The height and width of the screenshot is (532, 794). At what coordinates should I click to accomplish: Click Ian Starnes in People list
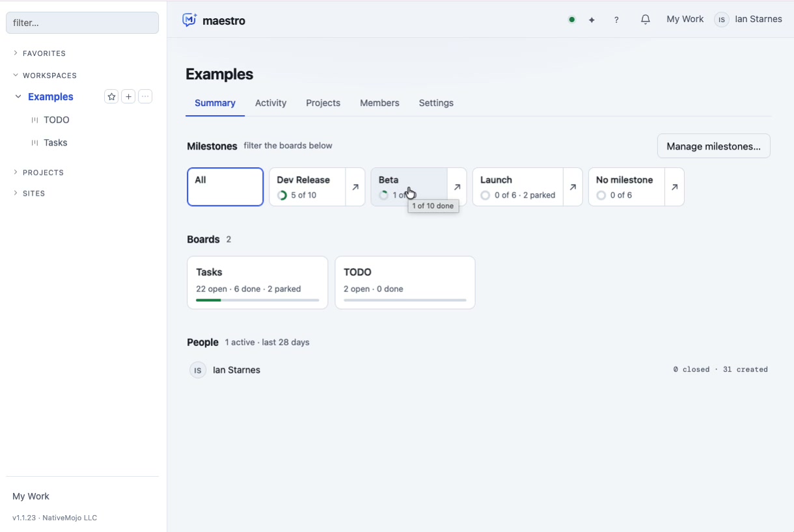tap(236, 370)
